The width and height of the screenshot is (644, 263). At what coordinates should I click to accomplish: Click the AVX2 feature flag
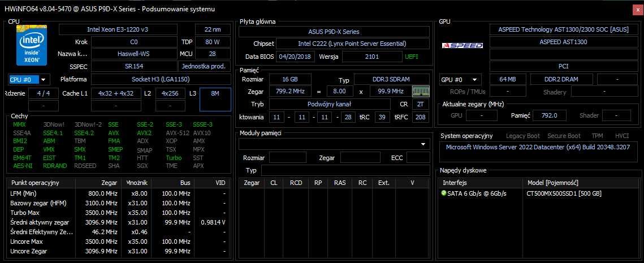144,133
